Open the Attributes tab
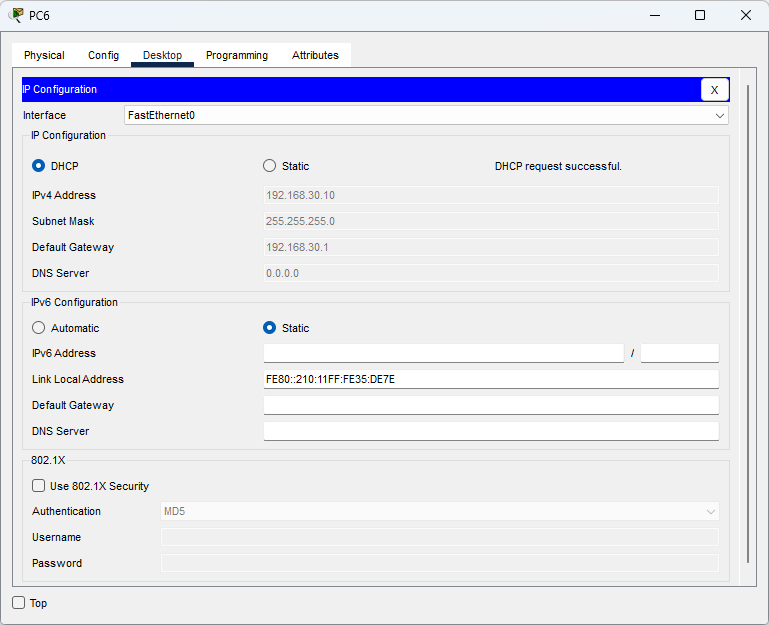Image resolution: width=769 pixels, height=625 pixels. [x=315, y=55]
